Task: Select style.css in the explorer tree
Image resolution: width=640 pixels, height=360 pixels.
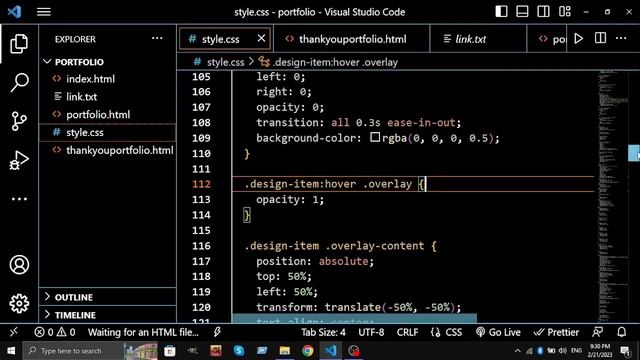Action: (108, 132)
